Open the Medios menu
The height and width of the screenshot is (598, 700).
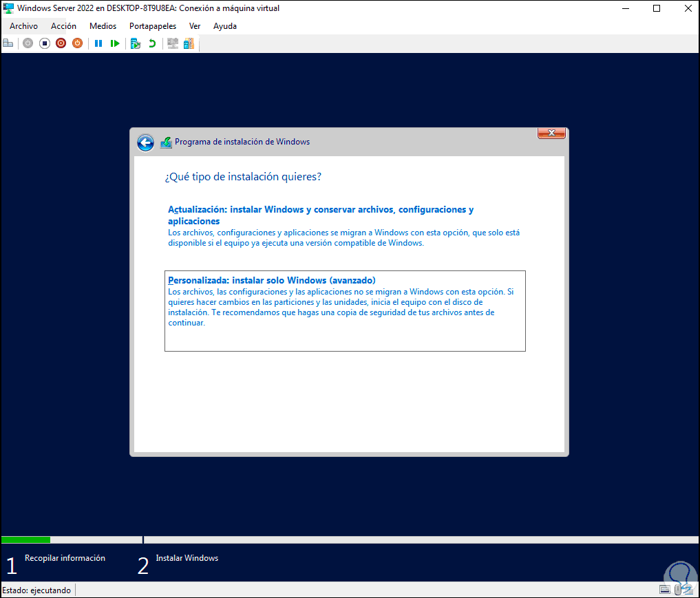click(x=103, y=26)
